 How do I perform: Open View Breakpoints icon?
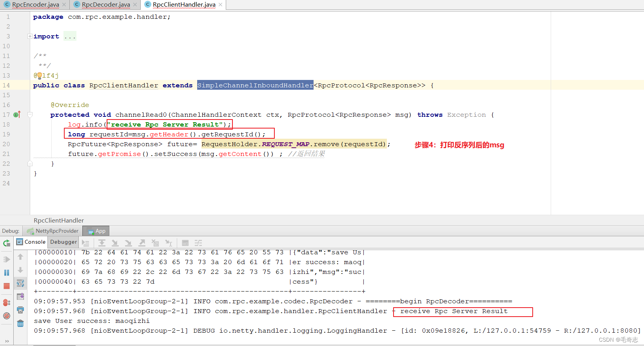point(7,303)
